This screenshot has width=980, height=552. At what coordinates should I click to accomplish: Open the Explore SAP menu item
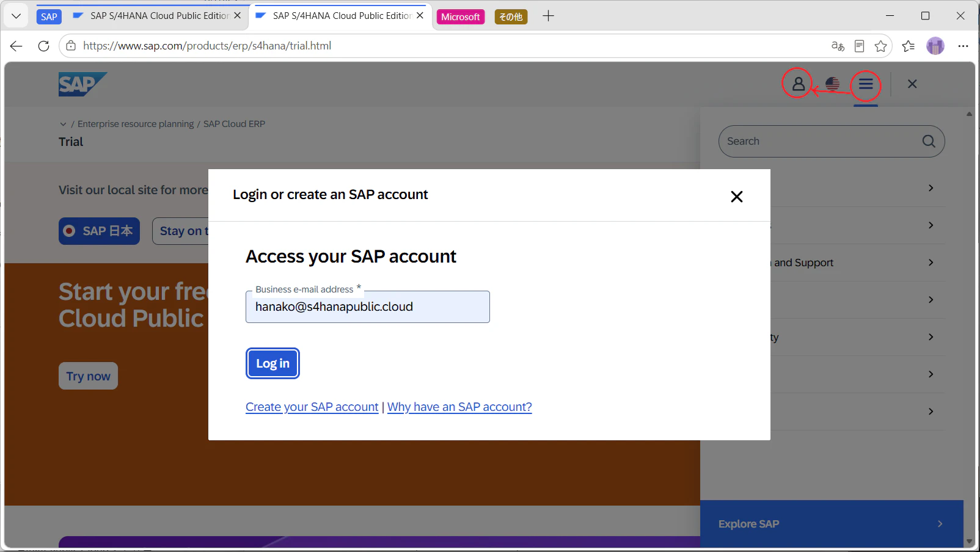click(x=832, y=524)
